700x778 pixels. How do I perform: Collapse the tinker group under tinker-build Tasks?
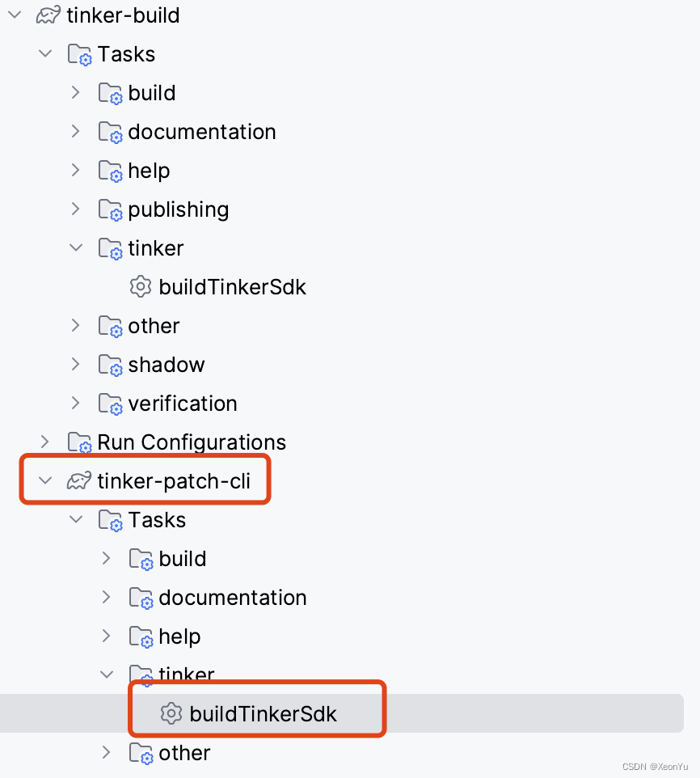(76, 248)
